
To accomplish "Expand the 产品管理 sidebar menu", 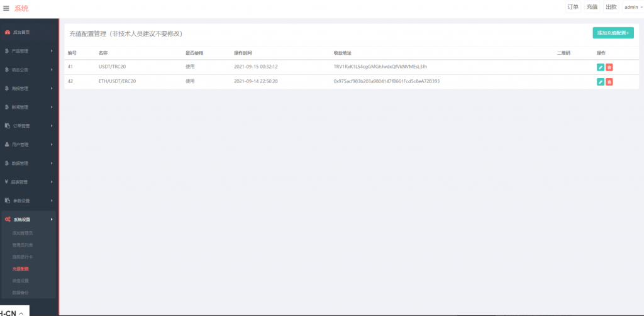I will (28, 51).
